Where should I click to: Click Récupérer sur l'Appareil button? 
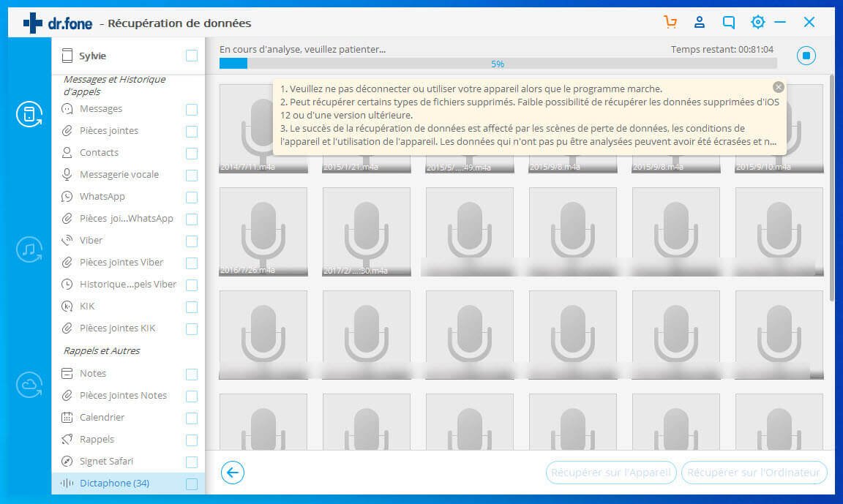click(x=611, y=473)
